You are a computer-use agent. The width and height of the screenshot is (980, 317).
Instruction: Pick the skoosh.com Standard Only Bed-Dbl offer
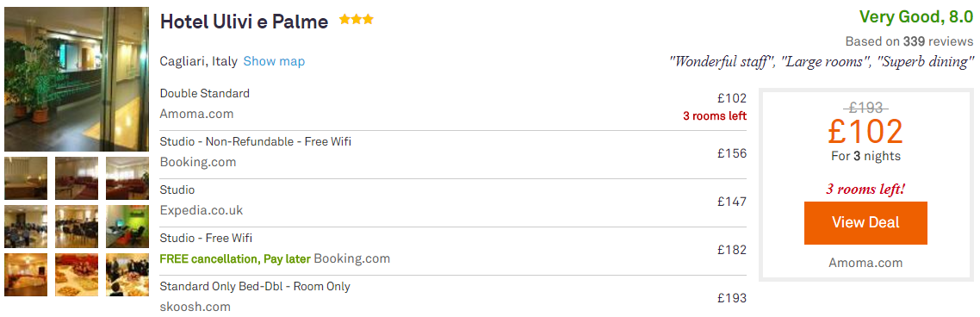[x=453, y=298]
